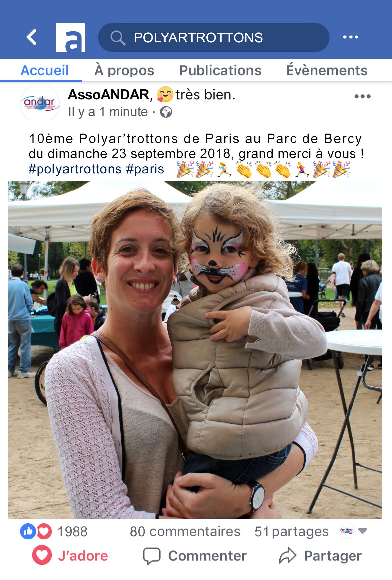Click the public globe privacy icon

166,112
